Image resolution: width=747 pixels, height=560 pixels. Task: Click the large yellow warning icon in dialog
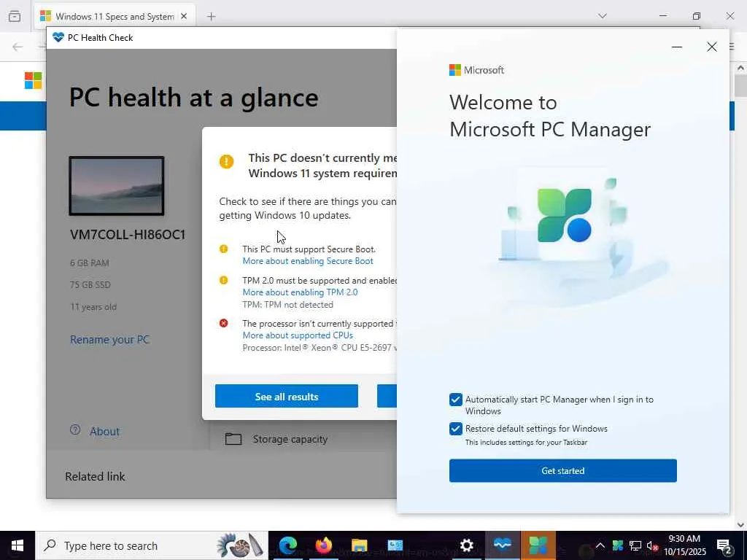tap(226, 161)
